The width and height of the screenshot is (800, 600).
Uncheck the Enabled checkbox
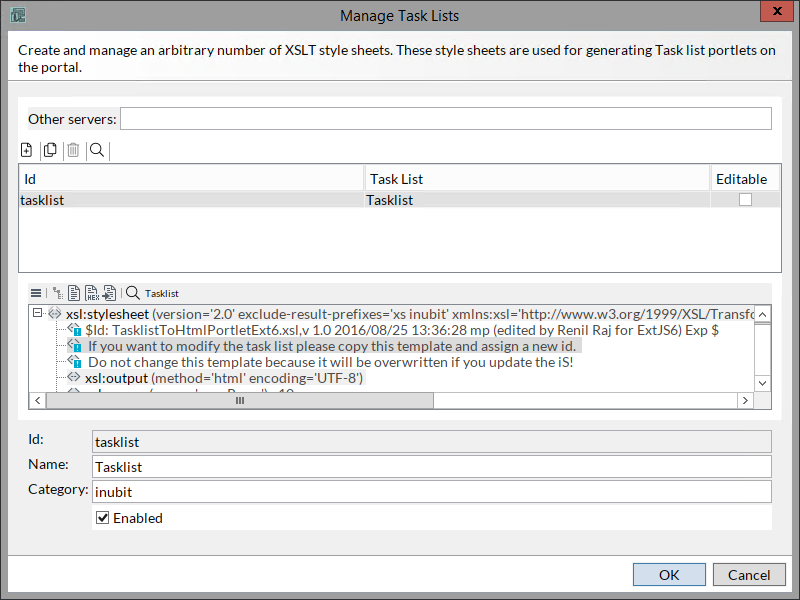(x=102, y=518)
